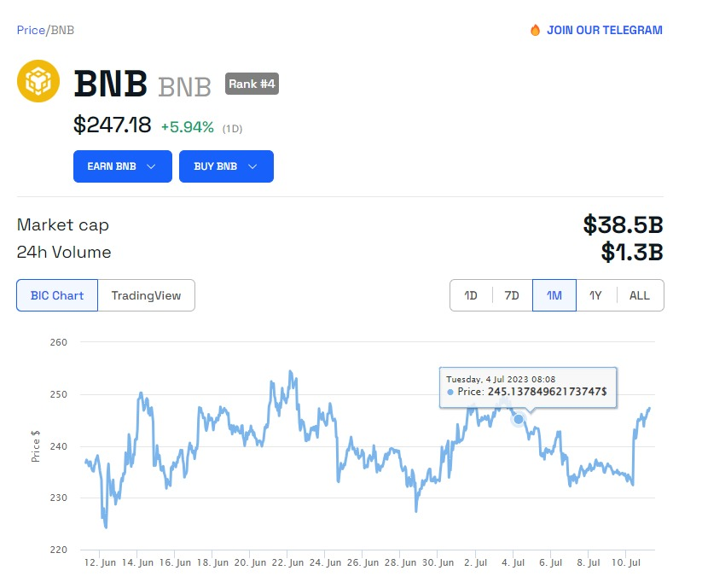Expand the Buy BNB dropdown button

pos(226,166)
